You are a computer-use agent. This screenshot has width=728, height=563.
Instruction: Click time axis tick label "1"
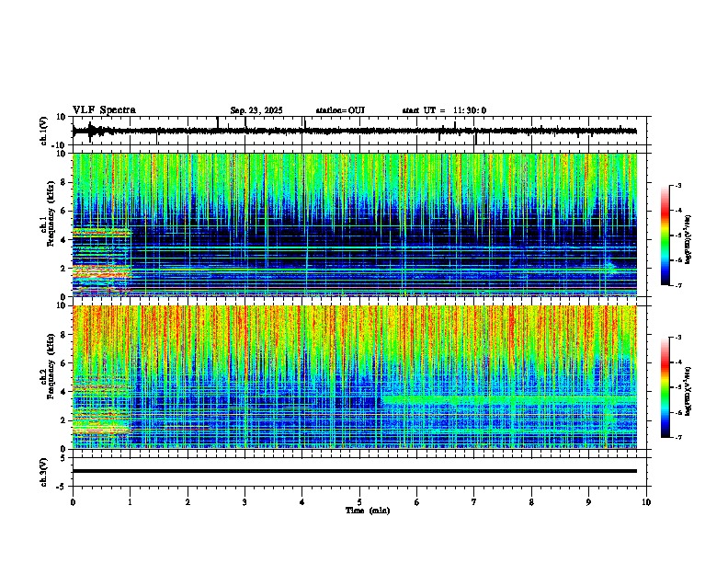[x=130, y=502]
